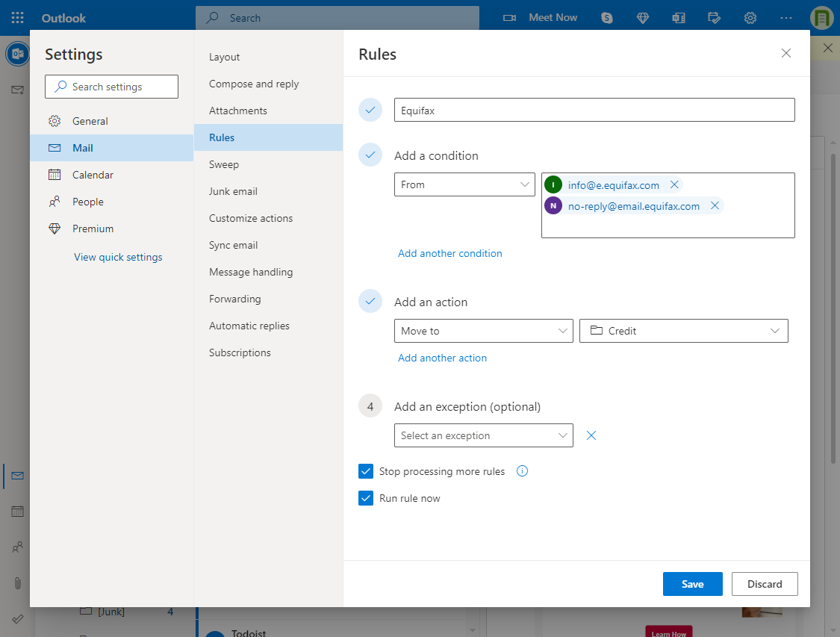The width and height of the screenshot is (840, 637).
Task: Open To Do checkmark in left rail
Action: [17, 619]
